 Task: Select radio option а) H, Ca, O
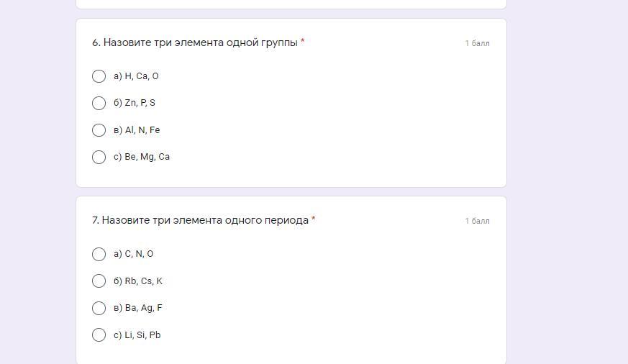(99, 76)
